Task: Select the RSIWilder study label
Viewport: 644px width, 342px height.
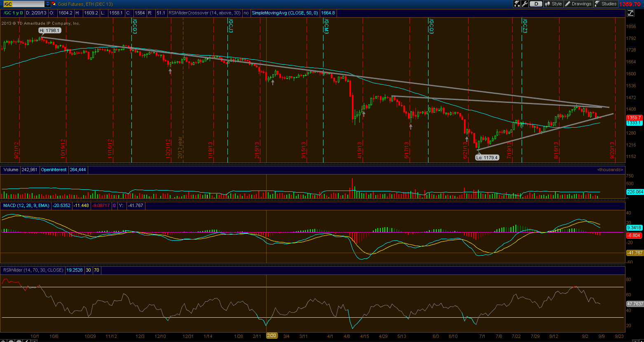Action: (33, 270)
